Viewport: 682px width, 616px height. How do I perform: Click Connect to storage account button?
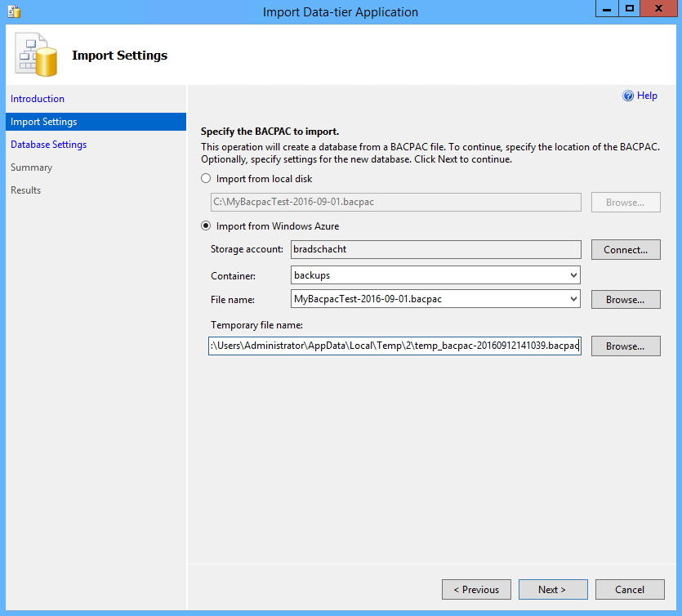click(x=626, y=250)
